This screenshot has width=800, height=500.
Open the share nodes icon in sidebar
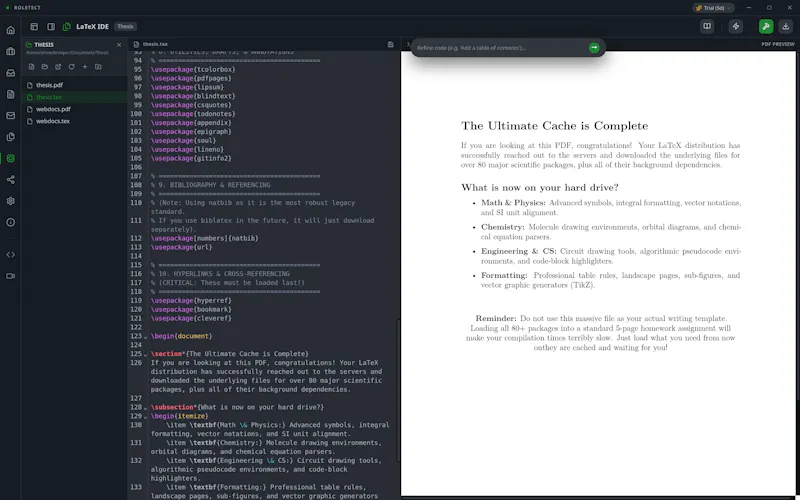pos(11,180)
